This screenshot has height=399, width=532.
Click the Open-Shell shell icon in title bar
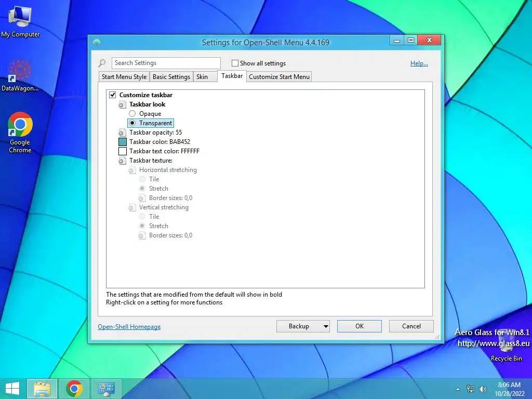97,42
